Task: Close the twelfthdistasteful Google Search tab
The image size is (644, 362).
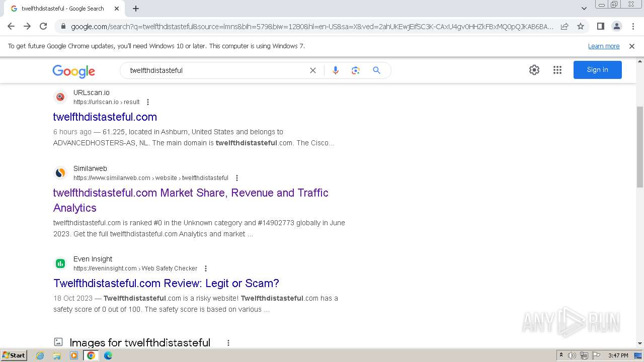Action: click(x=117, y=9)
